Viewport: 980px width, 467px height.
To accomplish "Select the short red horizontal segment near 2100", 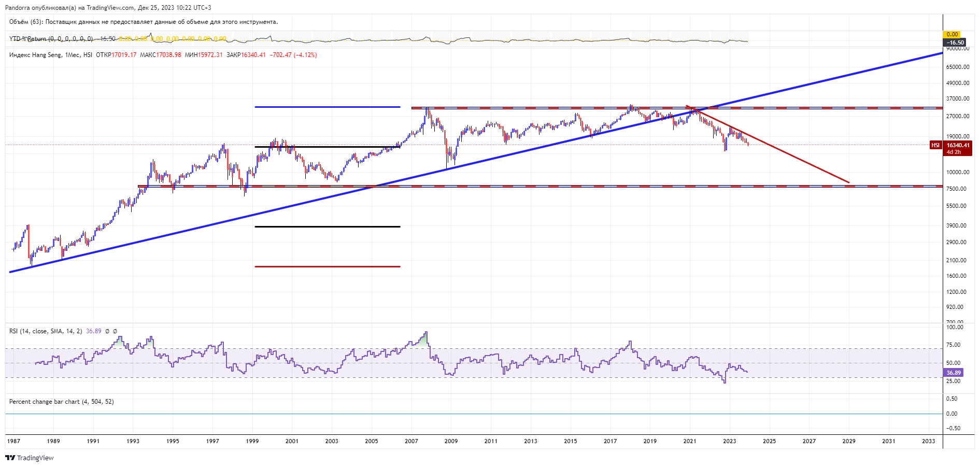I will coord(328,266).
